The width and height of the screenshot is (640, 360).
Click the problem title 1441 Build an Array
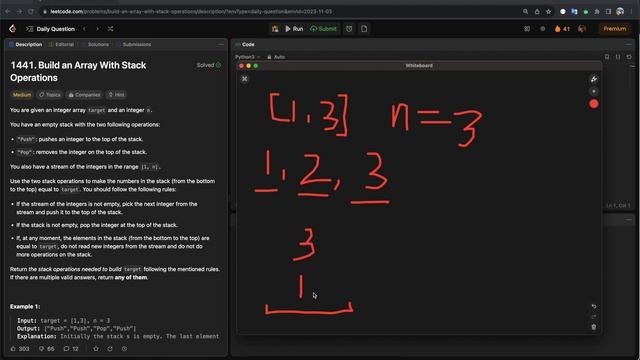[78, 71]
